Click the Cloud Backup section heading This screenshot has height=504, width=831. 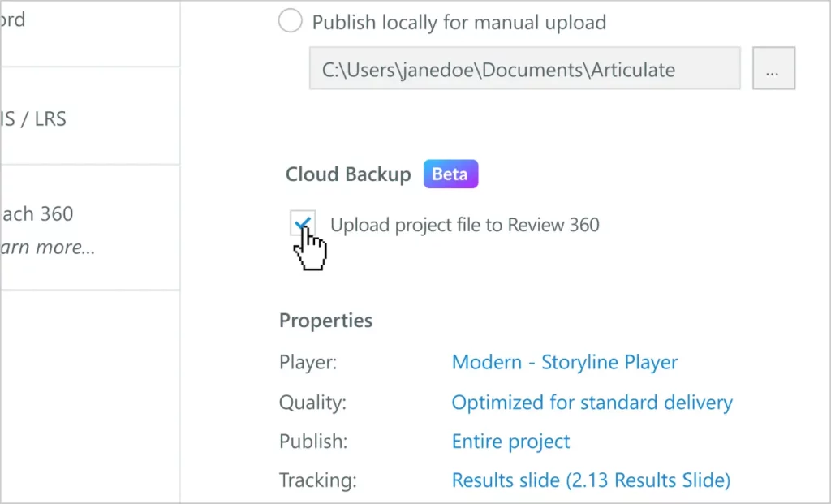[x=348, y=174]
